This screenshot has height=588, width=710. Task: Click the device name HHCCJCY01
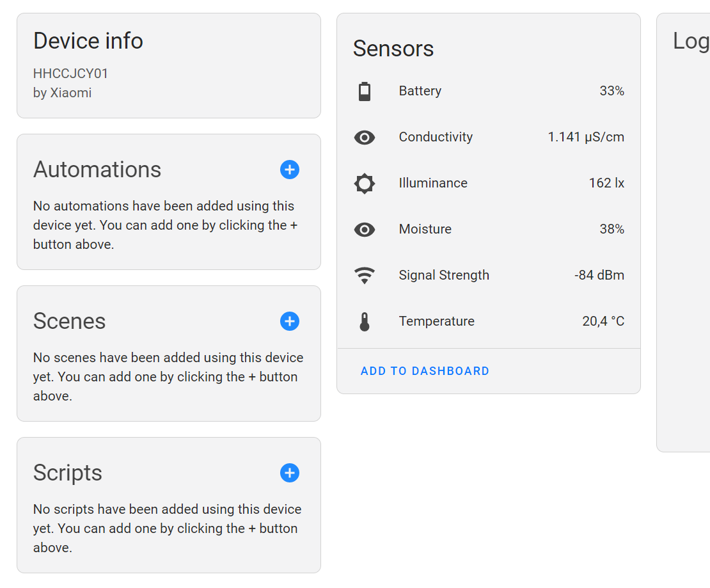(70, 73)
